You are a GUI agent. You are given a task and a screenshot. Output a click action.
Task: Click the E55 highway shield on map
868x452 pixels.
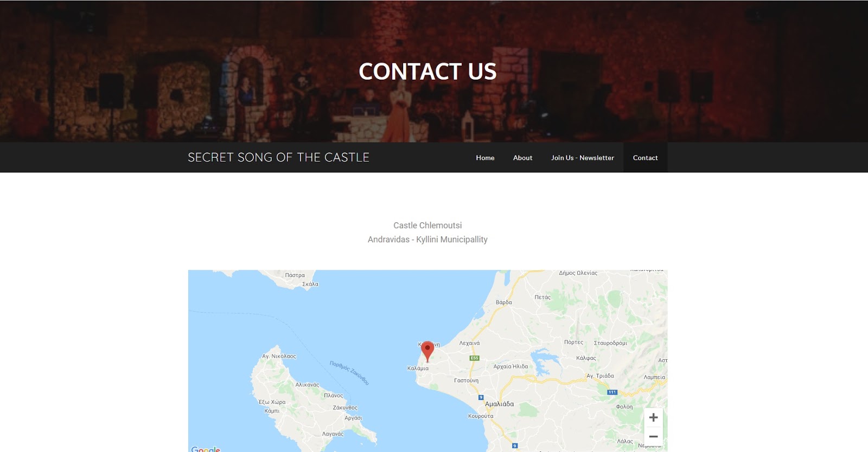pyautogui.click(x=475, y=358)
